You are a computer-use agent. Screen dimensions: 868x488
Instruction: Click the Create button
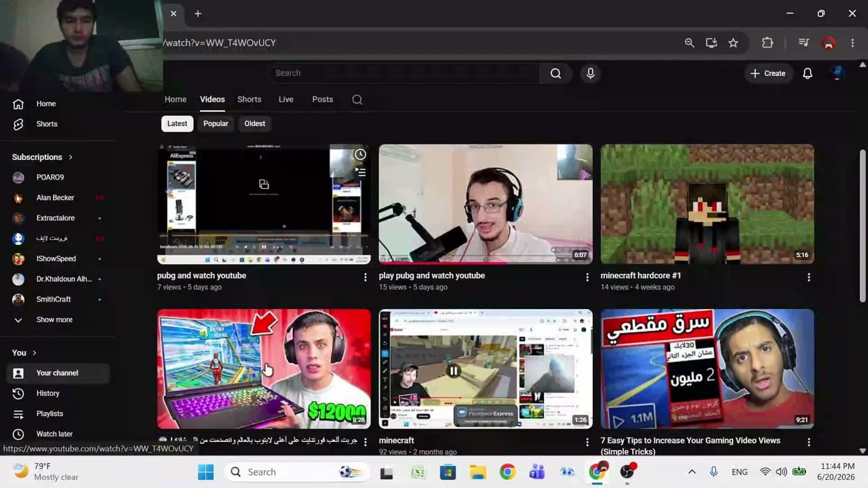point(768,73)
